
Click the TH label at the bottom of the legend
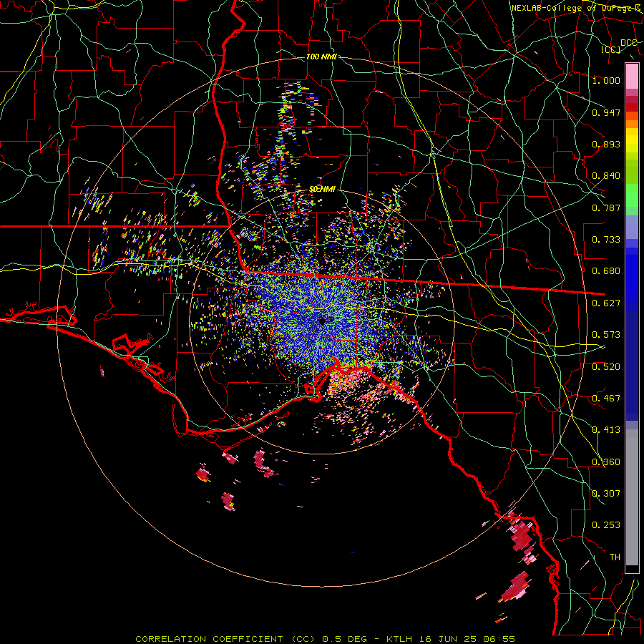tap(615, 557)
